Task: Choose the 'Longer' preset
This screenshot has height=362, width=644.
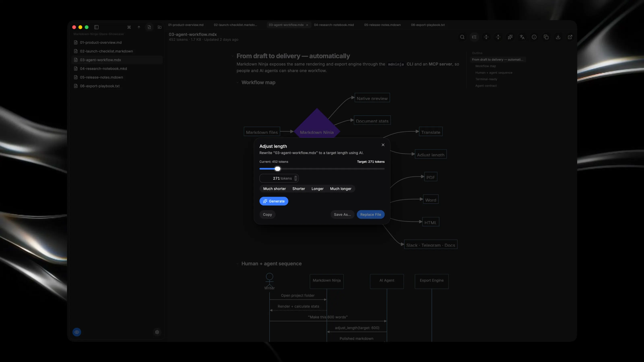Action: coord(317,189)
